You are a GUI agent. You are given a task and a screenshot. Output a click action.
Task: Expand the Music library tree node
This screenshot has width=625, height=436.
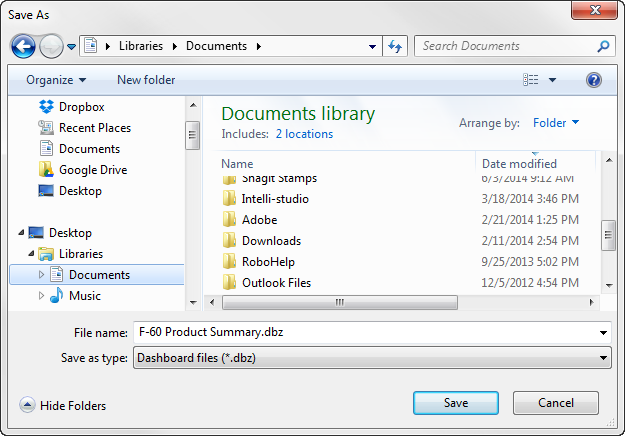41,296
